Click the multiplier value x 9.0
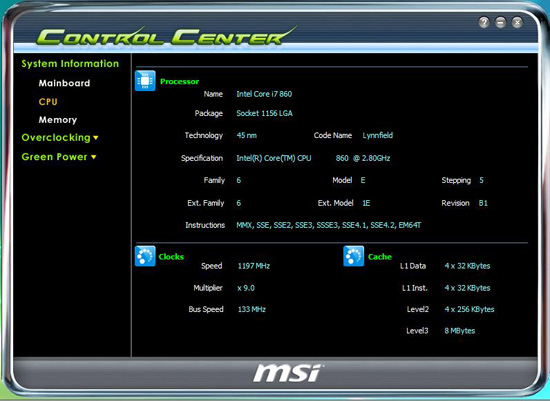This screenshot has width=550, height=401. click(246, 288)
